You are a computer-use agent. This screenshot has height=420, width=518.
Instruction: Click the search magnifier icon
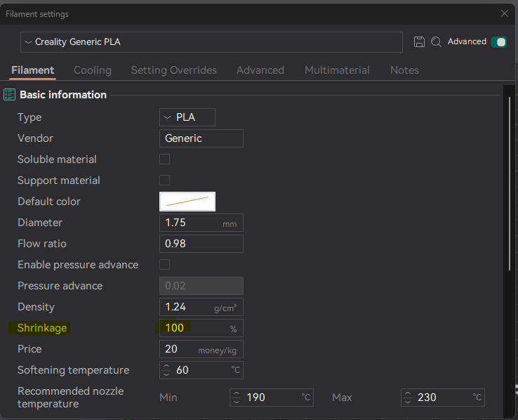coord(436,42)
